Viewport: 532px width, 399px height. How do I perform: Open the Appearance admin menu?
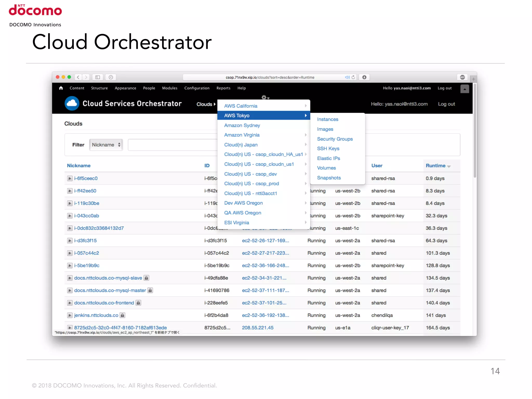(x=125, y=88)
